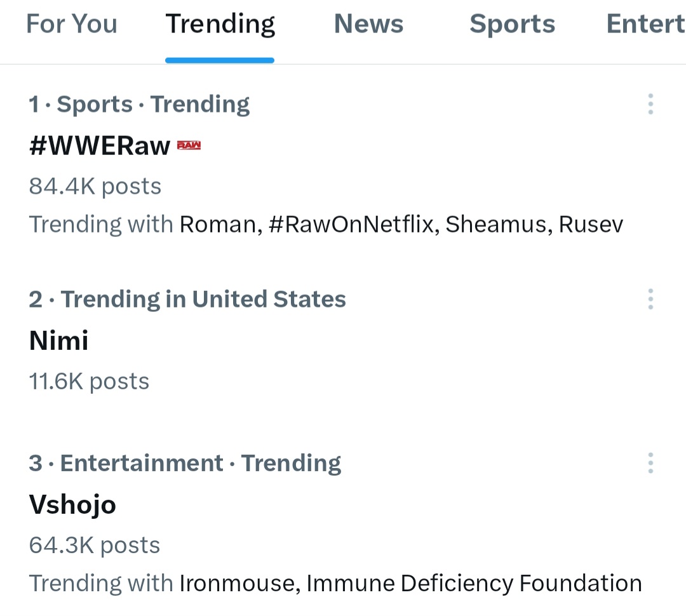Click the RAW logo beside #WWERaw

coord(189,145)
